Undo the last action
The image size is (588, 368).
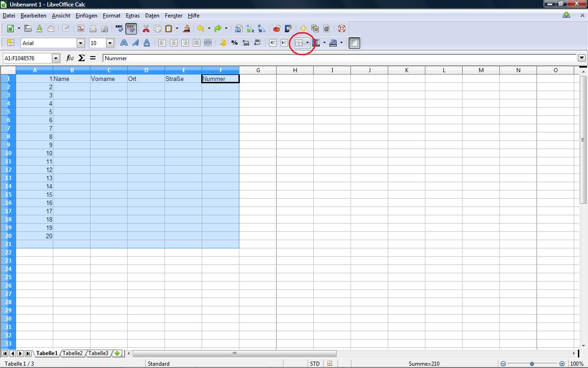(201, 29)
